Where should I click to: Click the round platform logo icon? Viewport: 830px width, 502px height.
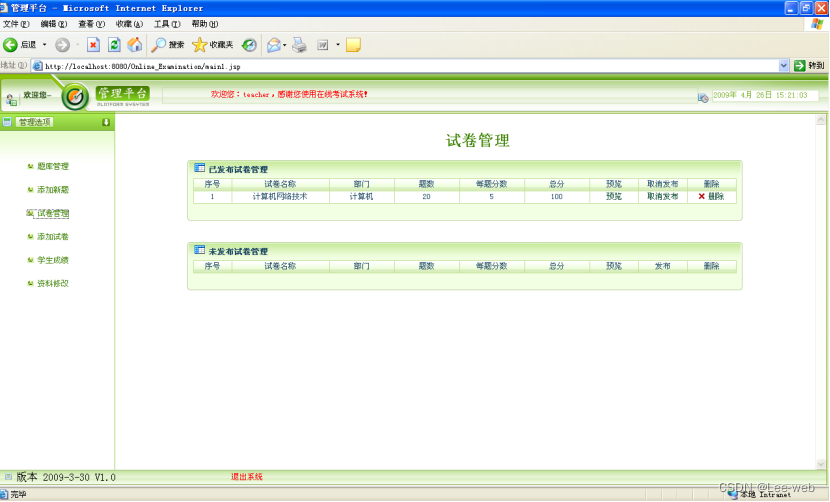tap(75, 96)
